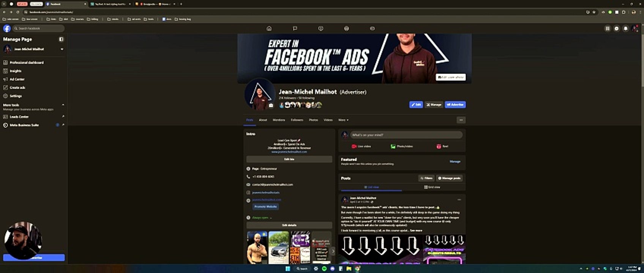Open the Pages flag icon in top navigation

295,28
